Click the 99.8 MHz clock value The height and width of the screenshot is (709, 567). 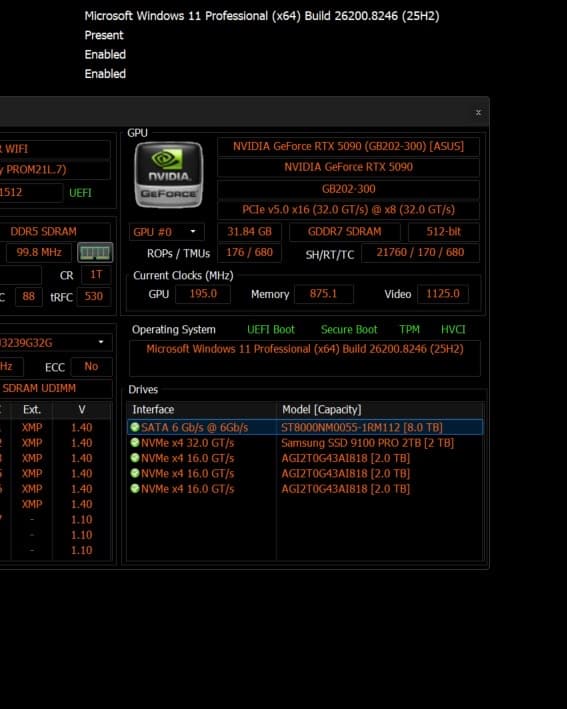click(x=39, y=252)
